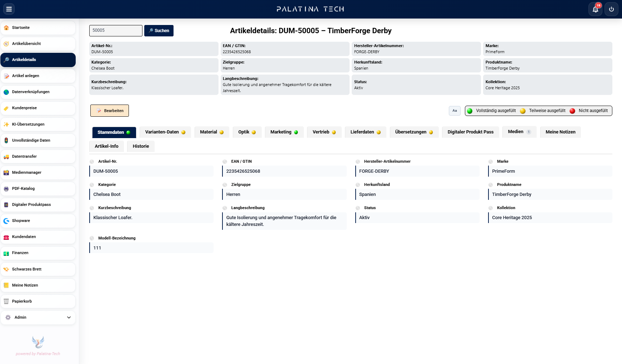Switch to Historie sub-tab

tap(141, 146)
